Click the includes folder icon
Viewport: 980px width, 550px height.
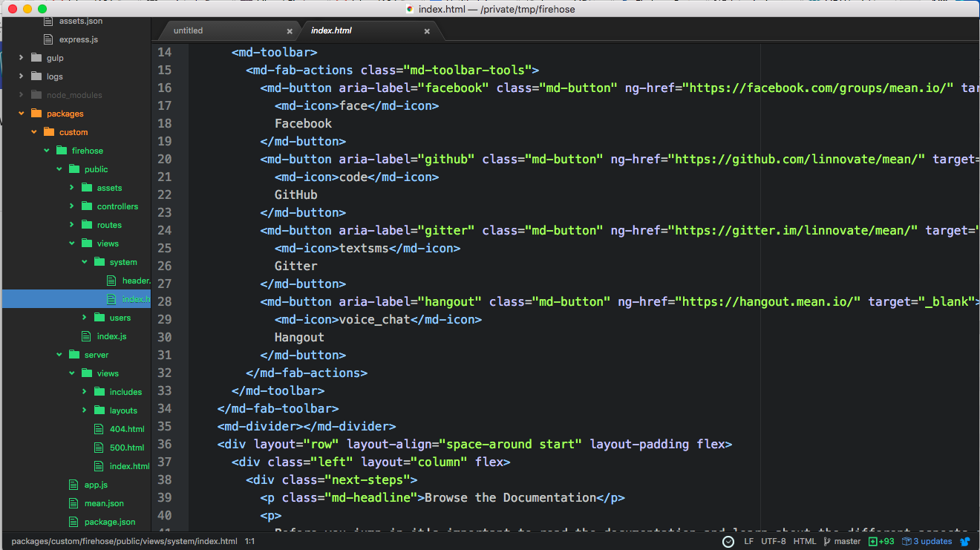[x=99, y=392]
